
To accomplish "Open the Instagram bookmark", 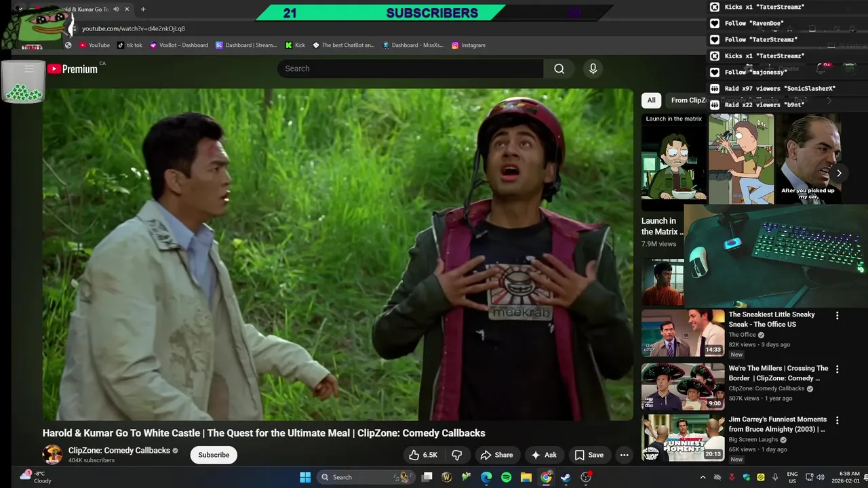I will [x=467, y=45].
